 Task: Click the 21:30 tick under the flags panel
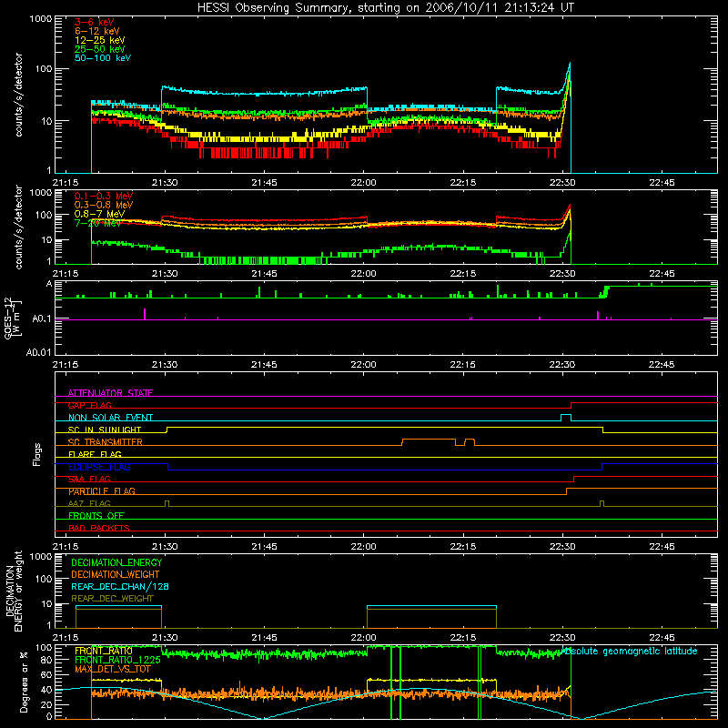(x=165, y=547)
